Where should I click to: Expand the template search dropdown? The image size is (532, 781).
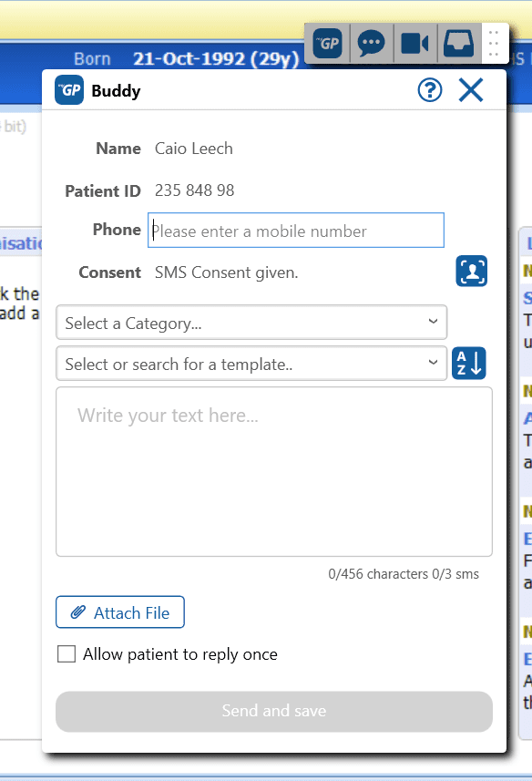click(251, 364)
